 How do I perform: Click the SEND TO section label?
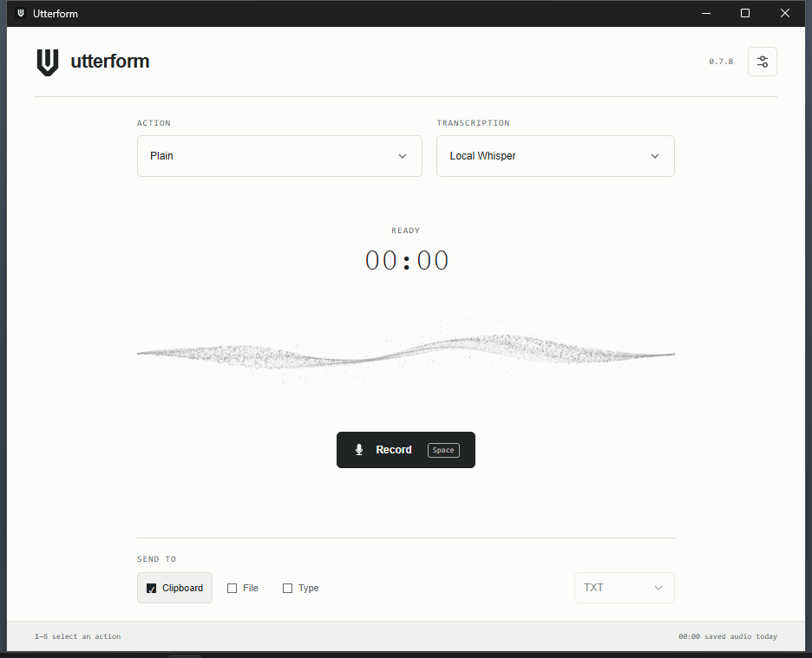click(156, 559)
